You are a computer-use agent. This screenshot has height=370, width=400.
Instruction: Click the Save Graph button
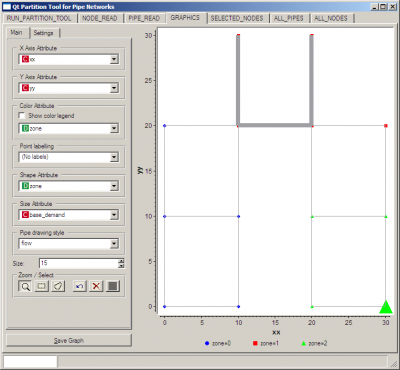69,340
